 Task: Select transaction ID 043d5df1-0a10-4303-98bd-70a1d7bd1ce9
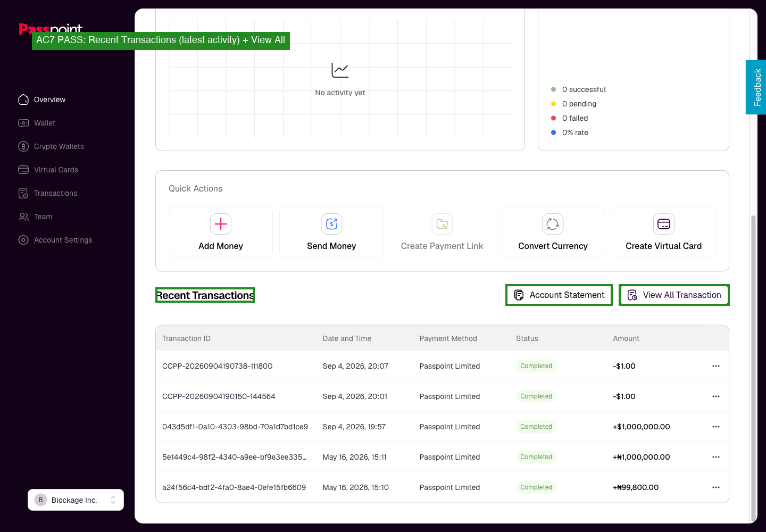pos(235,427)
